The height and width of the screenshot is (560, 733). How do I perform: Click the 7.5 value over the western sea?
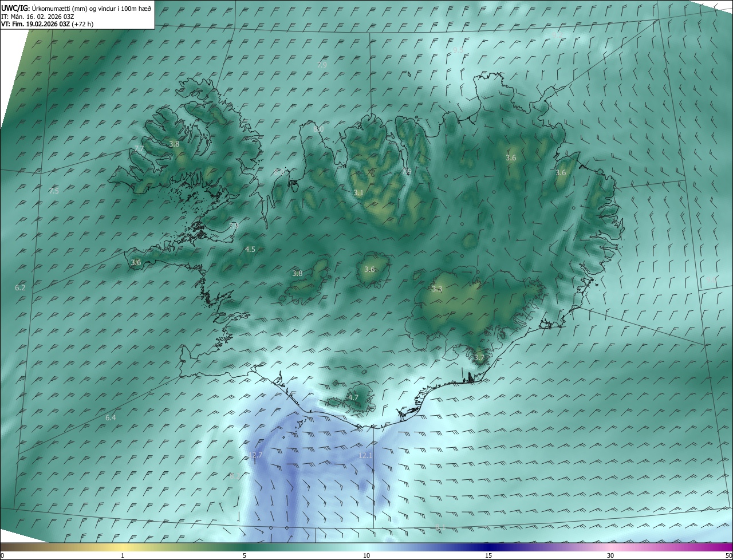54,191
